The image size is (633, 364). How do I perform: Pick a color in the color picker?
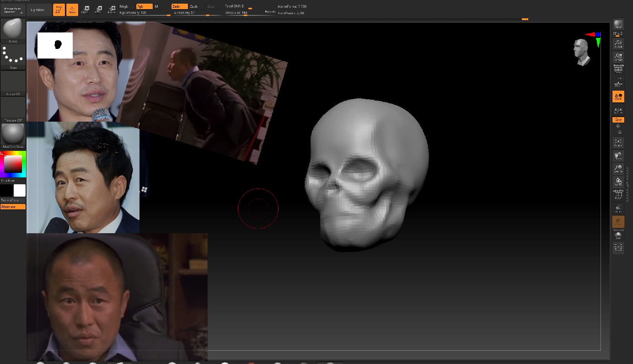point(13,164)
